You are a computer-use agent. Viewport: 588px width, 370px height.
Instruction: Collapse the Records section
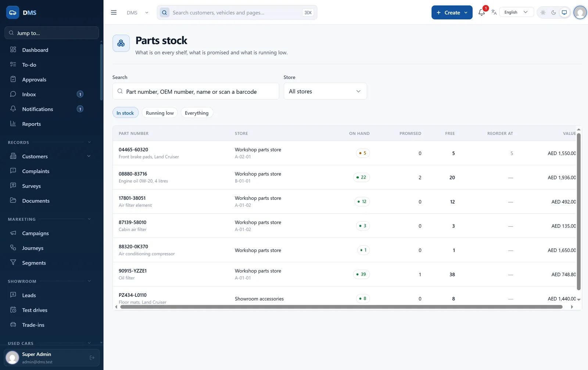tap(89, 142)
